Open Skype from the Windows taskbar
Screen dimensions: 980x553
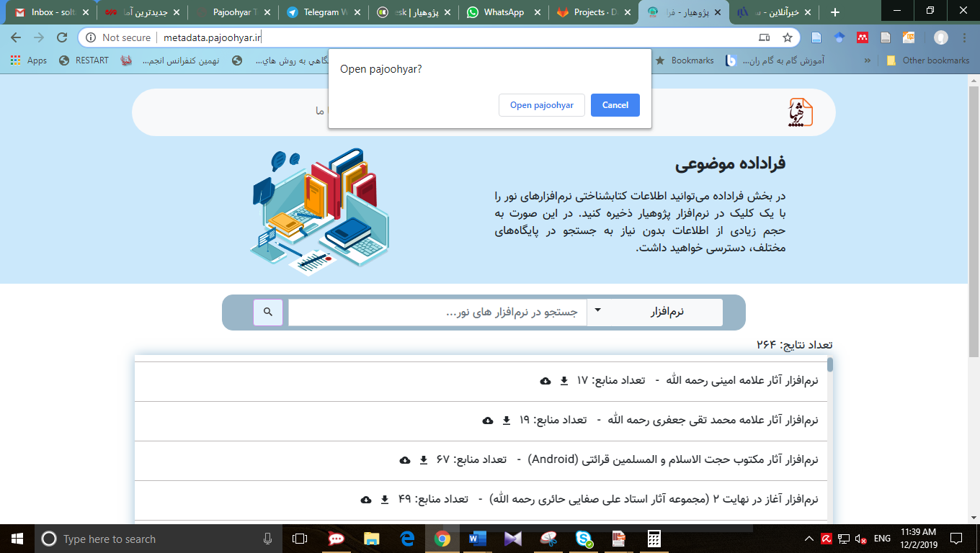[584, 539]
